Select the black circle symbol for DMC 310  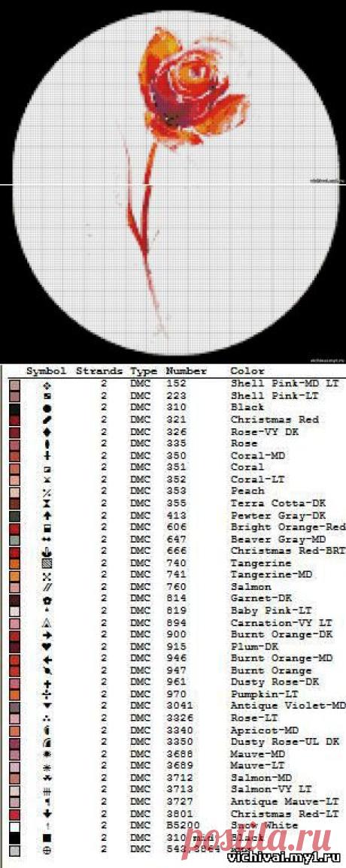[47, 408]
